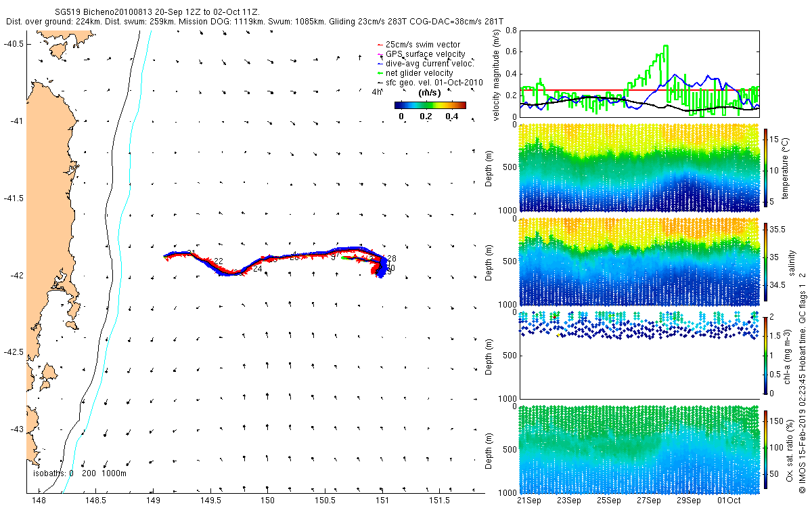This screenshot has width=812, height=508.
Task: Click the 'isobaths: 0 200 1000m' map note
Action: tap(80, 473)
